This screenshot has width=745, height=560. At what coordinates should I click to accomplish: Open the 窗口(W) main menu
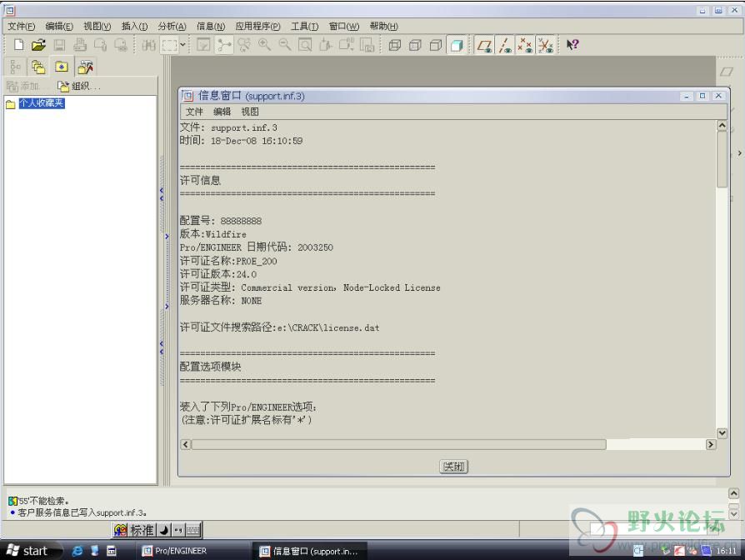[x=344, y=27]
